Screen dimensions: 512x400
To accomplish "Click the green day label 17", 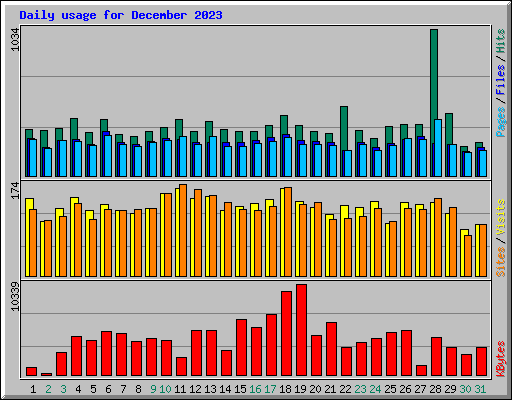I will (270, 389).
